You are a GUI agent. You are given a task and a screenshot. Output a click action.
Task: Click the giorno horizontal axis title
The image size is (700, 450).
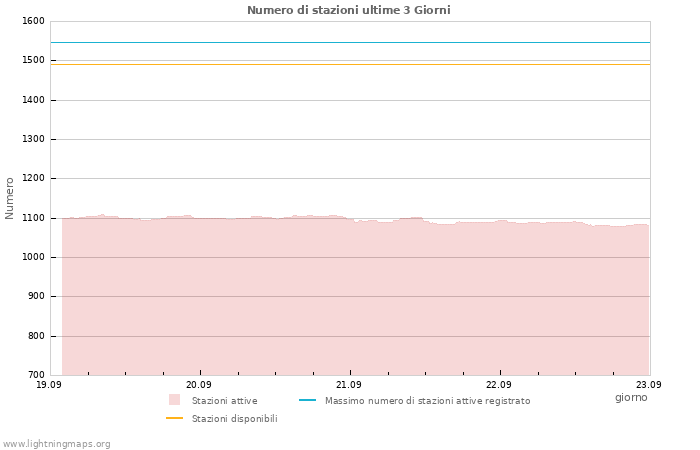[x=631, y=397]
